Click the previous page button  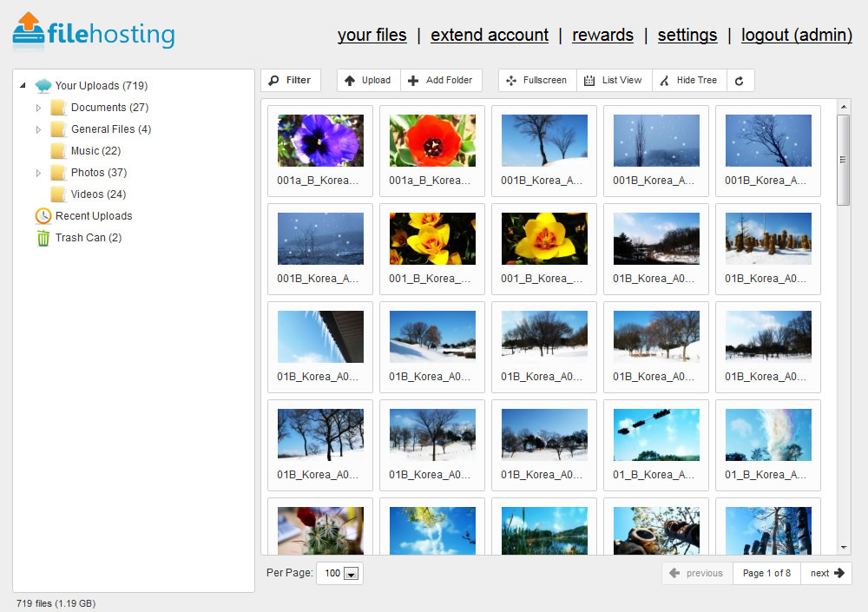[x=698, y=573]
